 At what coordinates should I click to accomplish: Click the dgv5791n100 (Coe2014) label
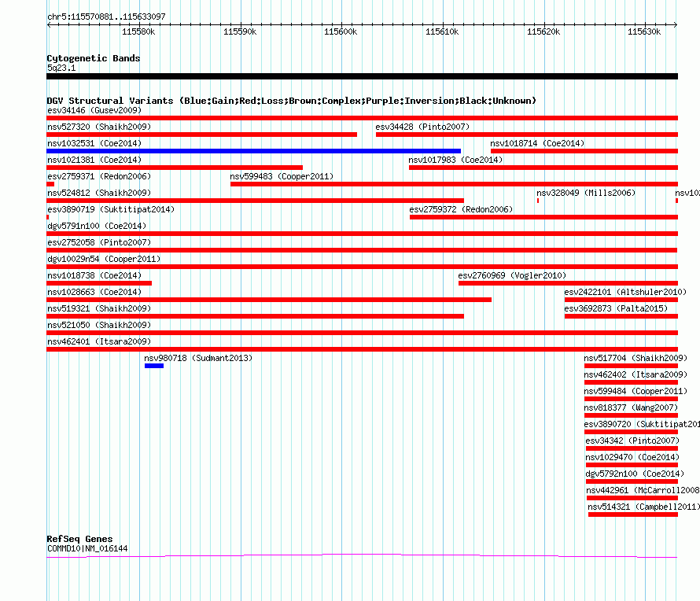tap(97, 226)
